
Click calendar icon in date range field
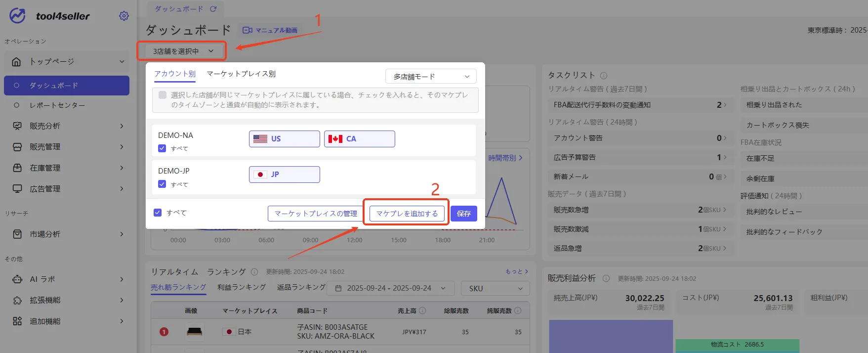click(338, 288)
